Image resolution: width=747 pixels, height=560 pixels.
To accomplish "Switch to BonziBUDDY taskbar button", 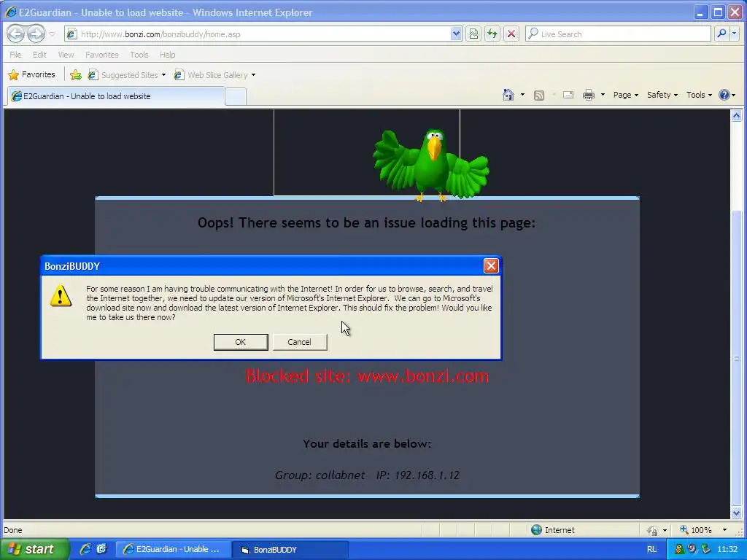I will click(290, 550).
